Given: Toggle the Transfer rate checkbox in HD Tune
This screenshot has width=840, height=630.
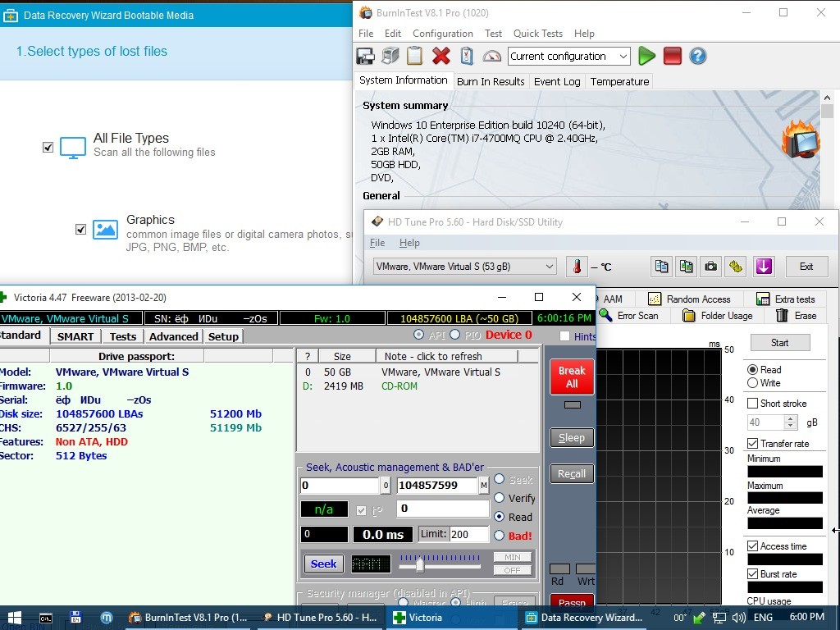Looking at the screenshot, I should (x=753, y=444).
